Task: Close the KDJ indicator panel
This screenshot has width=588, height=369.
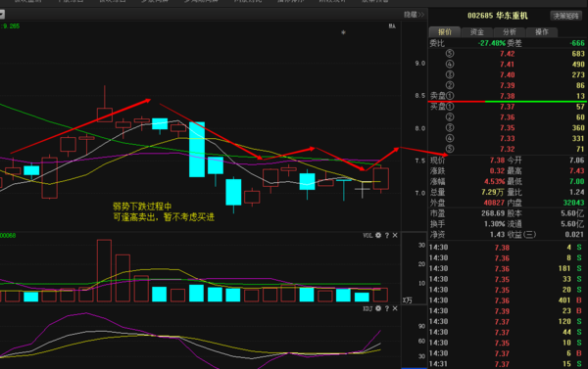Action: coord(395,308)
